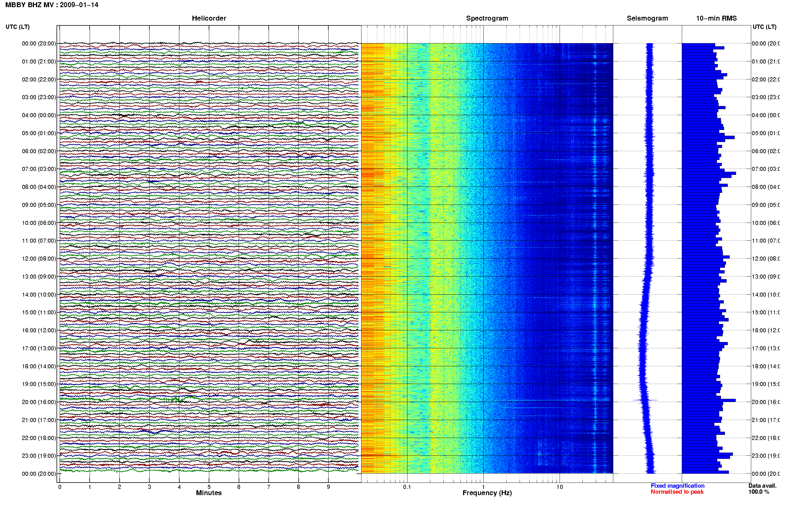812x508 pixels.
Task: Click the left time label '06:00 (02:00)'
Action: tap(39, 151)
